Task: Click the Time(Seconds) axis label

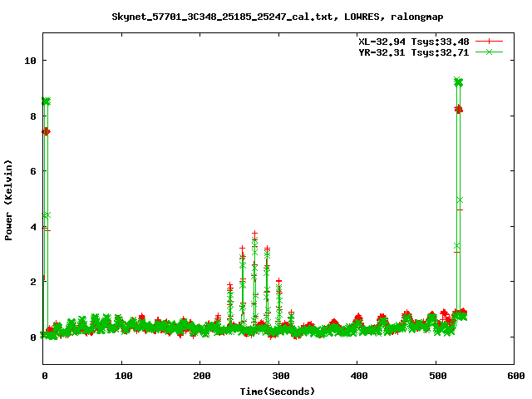Action: [x=278, y=392]
